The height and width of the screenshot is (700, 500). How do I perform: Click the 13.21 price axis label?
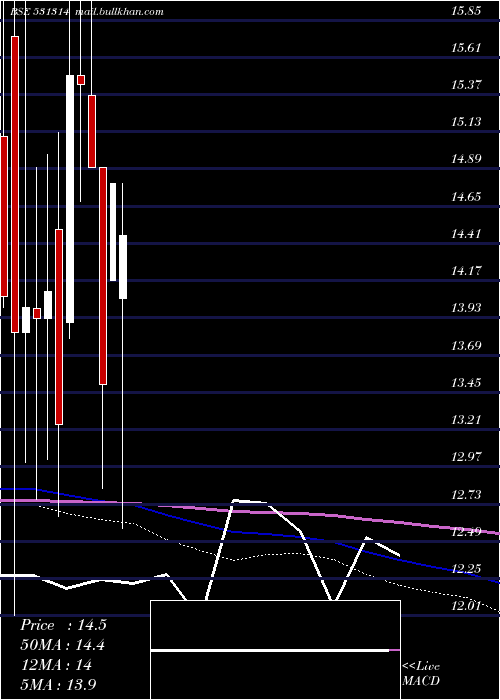tap(466, 420)
